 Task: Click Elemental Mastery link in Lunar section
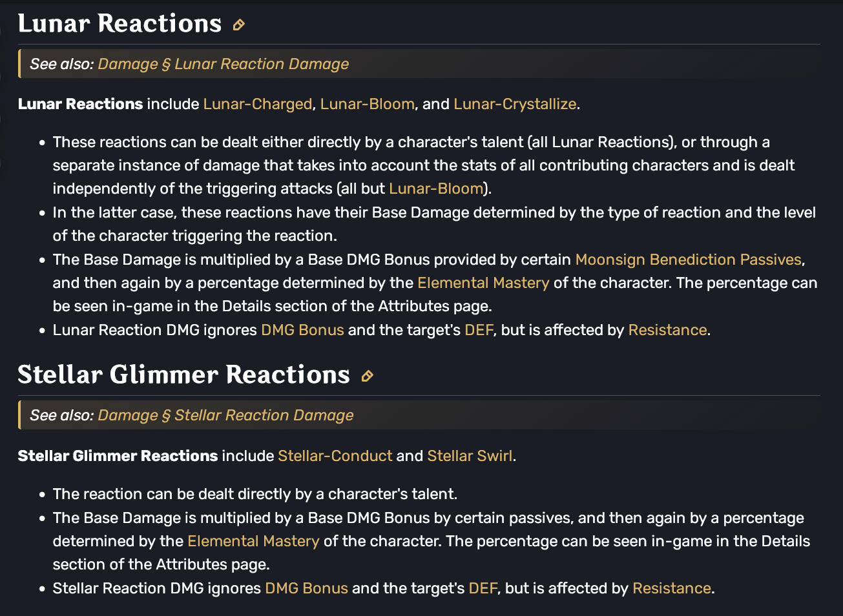(483, 283)
